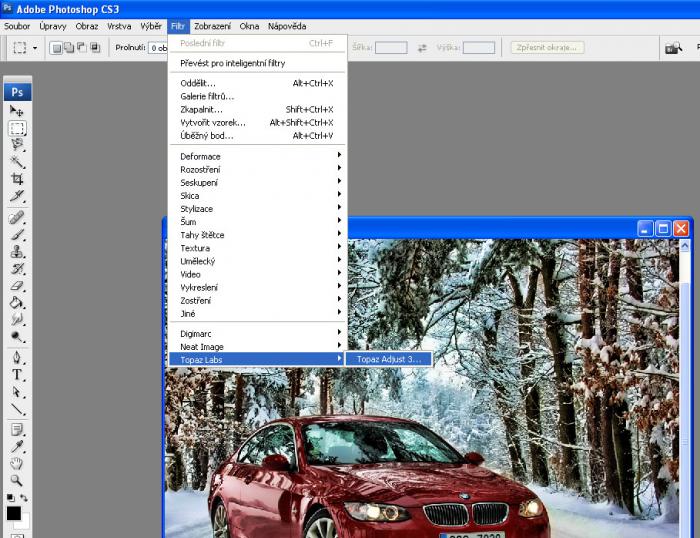This screenshot has width=700, height=538.
Task: Select the Eraser tool
Action: [17, 285]
